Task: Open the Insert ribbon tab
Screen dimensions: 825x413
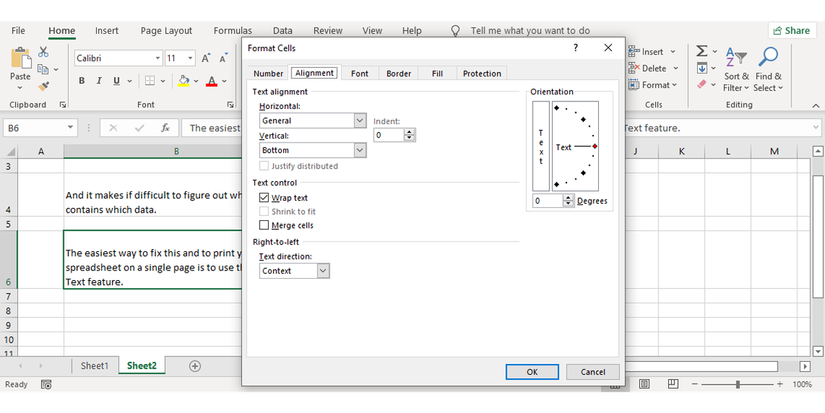Action: 107,31
